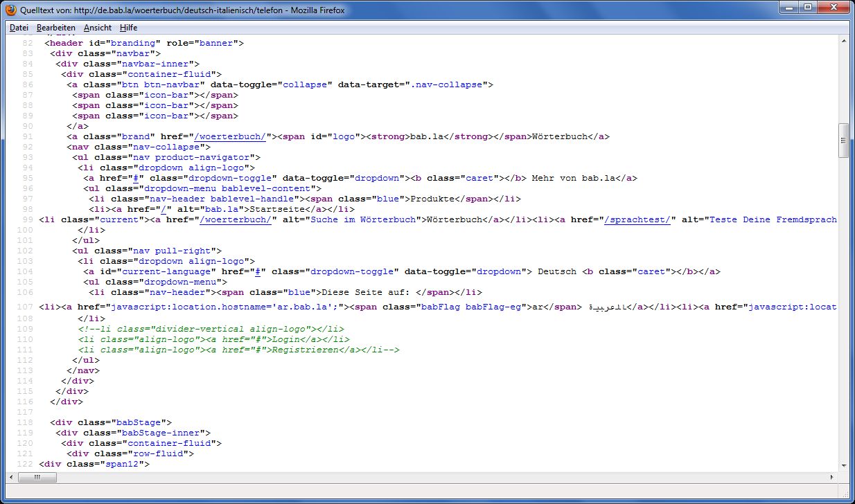855x504 pixels.
Task: Click the horizontal scrollbar left arrow
Action: click(x=12, y=478)
